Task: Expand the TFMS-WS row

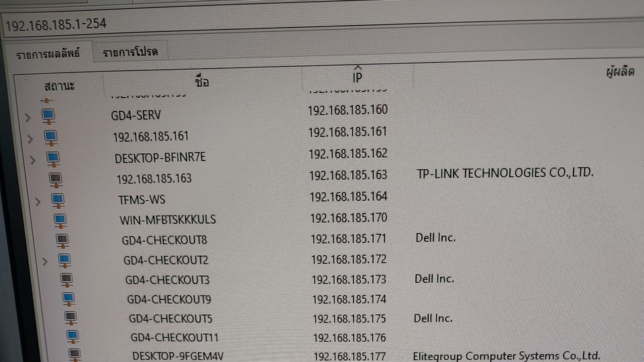Action: point(38,201)
